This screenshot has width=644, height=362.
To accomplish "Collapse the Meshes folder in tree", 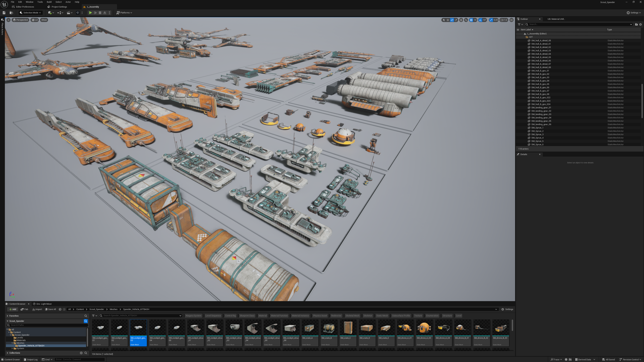I will [12, 343].
